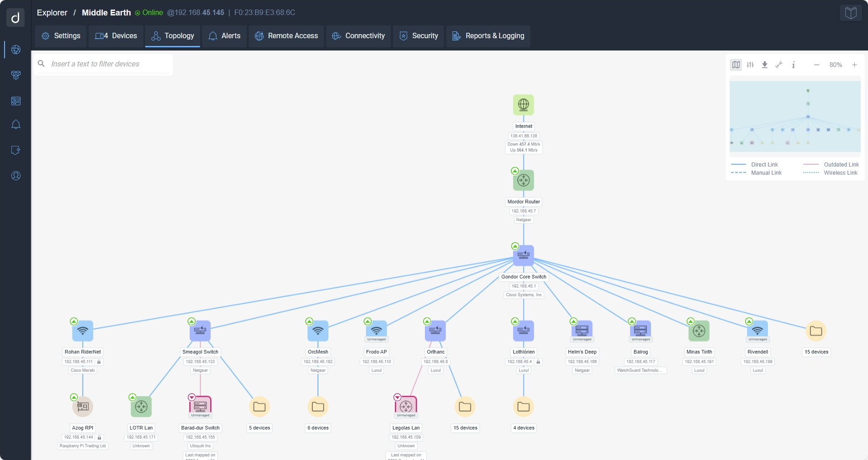
Task: Expand the Barad-dur Switch status chevron
Action: pyautogui.click(x=192, y=397)
